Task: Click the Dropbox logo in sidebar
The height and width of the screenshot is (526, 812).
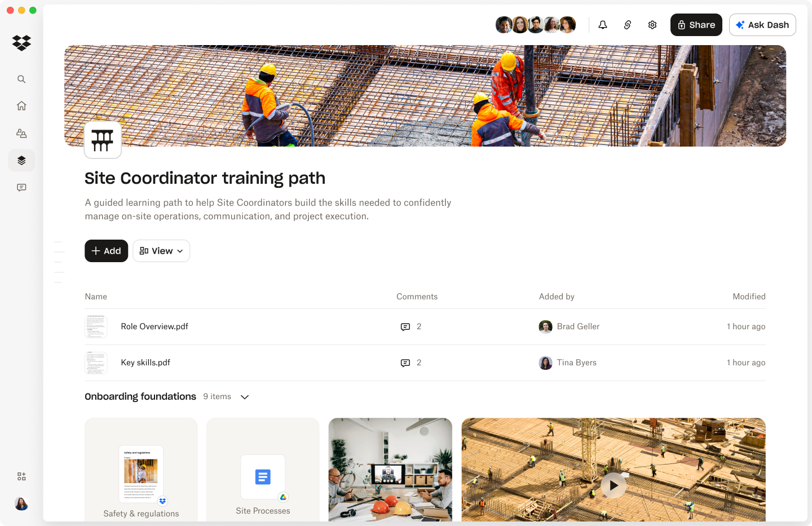Action: 21,43
